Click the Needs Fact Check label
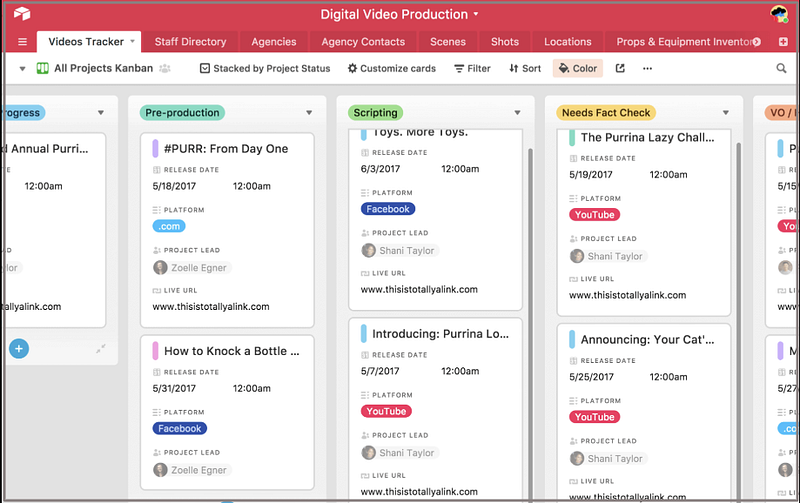The image size is (800, 503). 606,113
